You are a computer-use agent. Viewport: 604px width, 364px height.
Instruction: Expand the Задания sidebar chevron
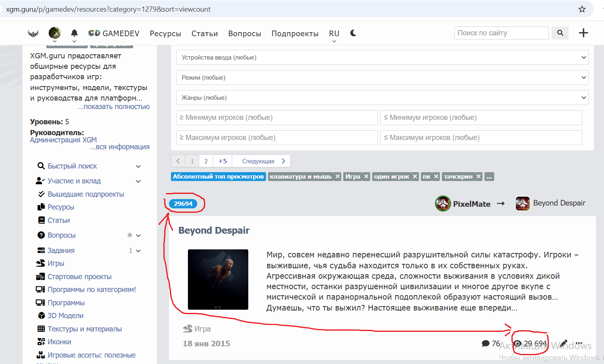(x=138, y=251)
